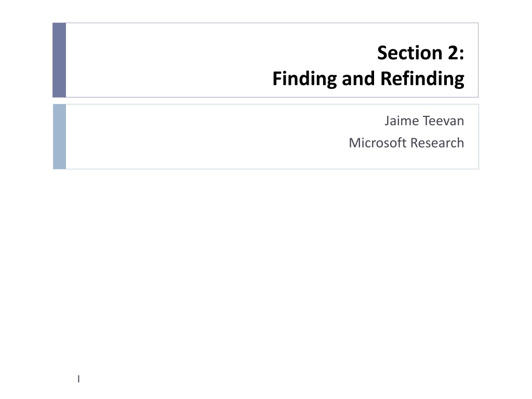Select the "Microsoft Research" affiliation line
The width and height of the screenshot is (532, 399).
pos(406,143)
